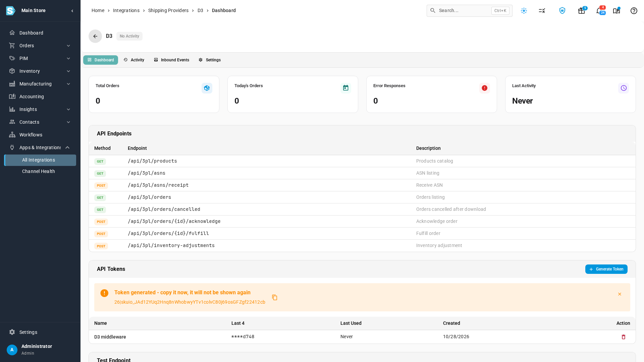Switch to the Activity tab
The image size is (644, 362).
[134, 60]
